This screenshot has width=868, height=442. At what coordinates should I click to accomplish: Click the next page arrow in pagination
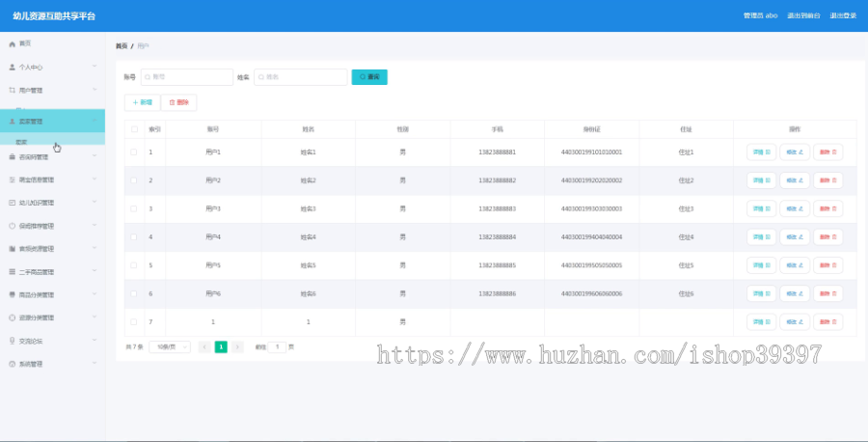pyautogui.click(x=237, y=347)
